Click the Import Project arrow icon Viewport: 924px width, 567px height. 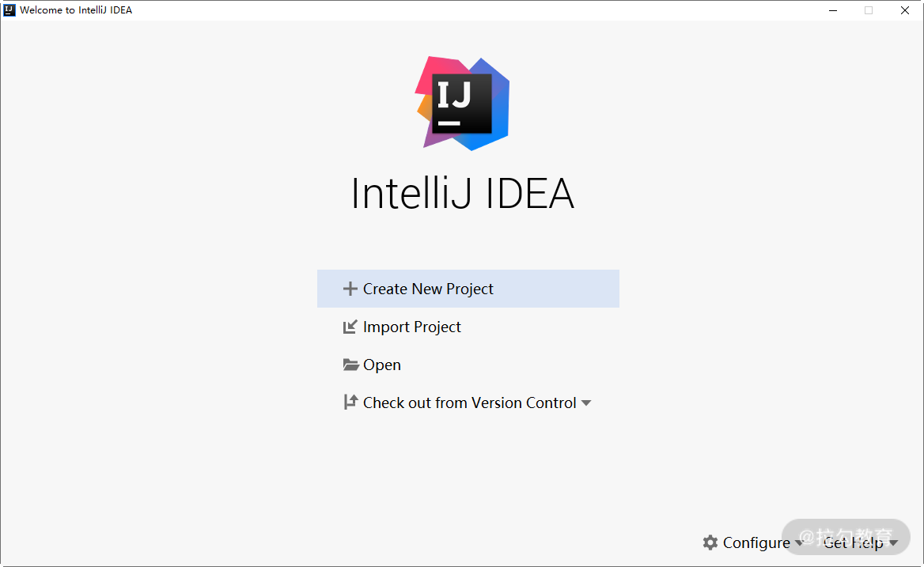[350, 327]
